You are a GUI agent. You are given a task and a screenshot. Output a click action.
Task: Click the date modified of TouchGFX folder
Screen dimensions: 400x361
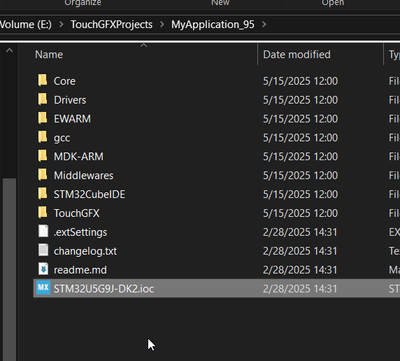click(300, 213)
